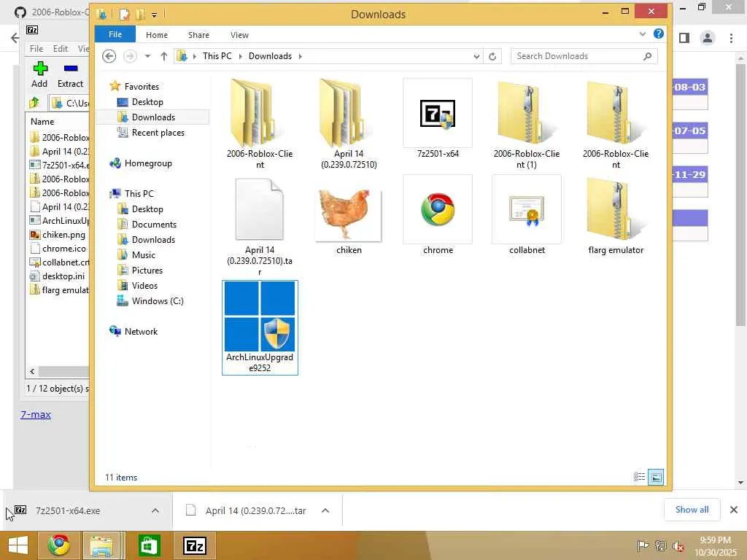Open Quick Access Toolbar customize dropdown

[155, 15]
